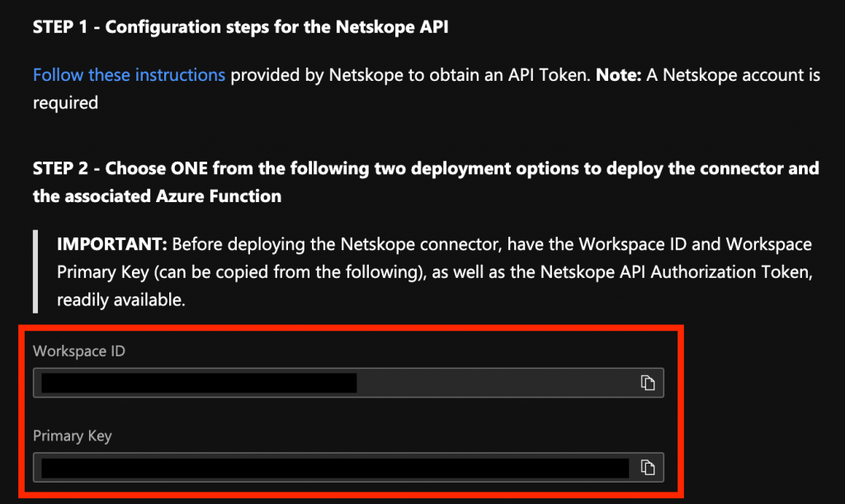Click the STEP 2 deployment options heading

(426, 182)
